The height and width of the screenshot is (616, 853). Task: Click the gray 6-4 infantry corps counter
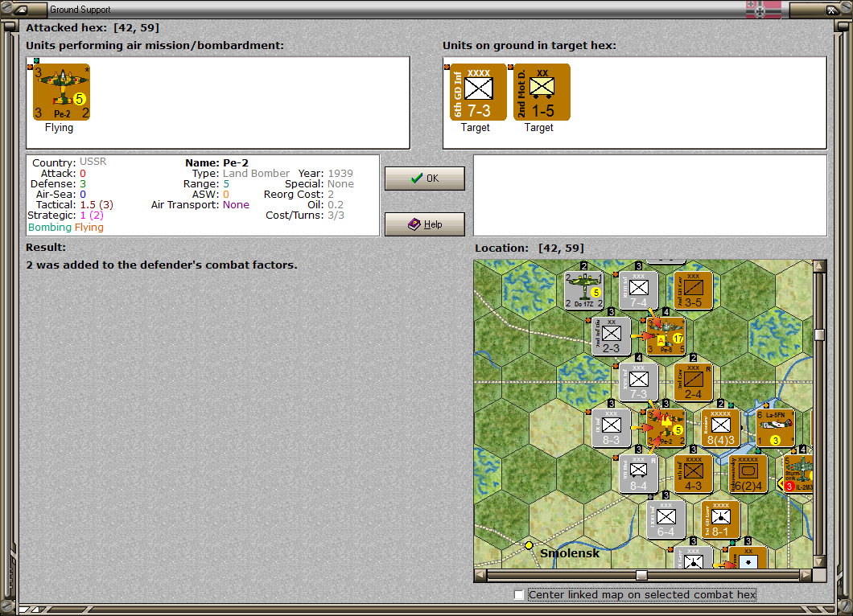[666, 519]
